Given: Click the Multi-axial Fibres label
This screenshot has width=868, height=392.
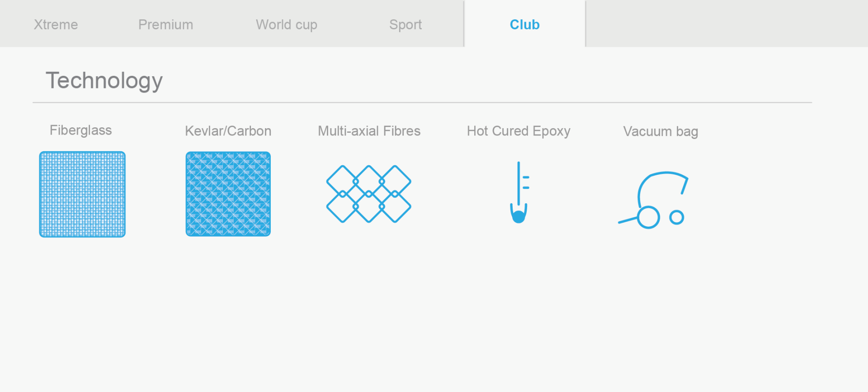Looking at the screenshot, I should 369,131.
